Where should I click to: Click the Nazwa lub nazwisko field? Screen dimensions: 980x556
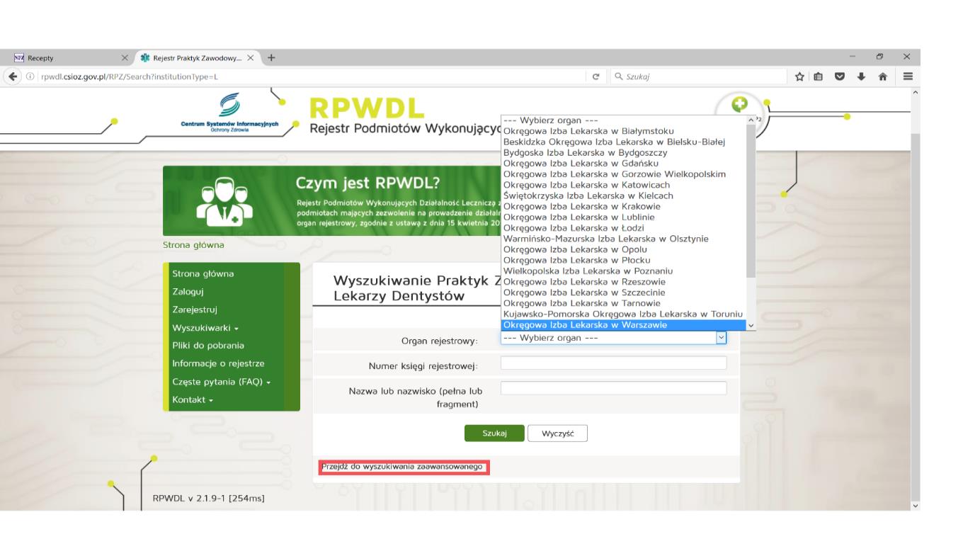click(613, 388)
